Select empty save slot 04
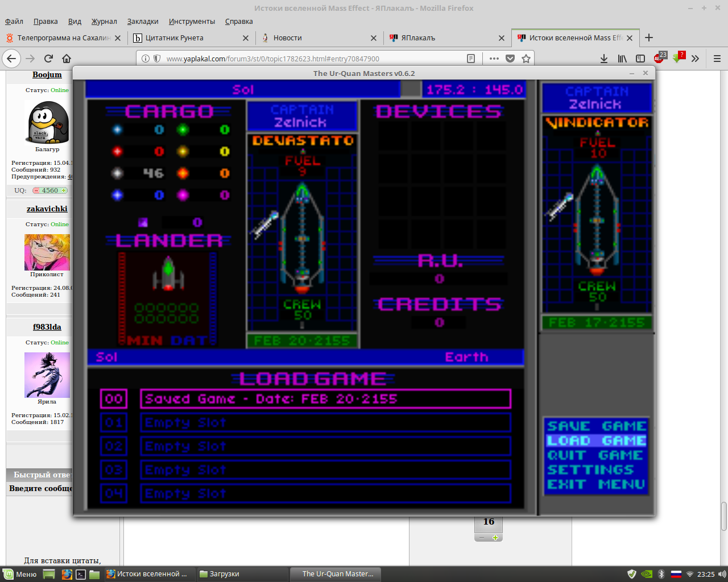 click(x=325, y=494)
